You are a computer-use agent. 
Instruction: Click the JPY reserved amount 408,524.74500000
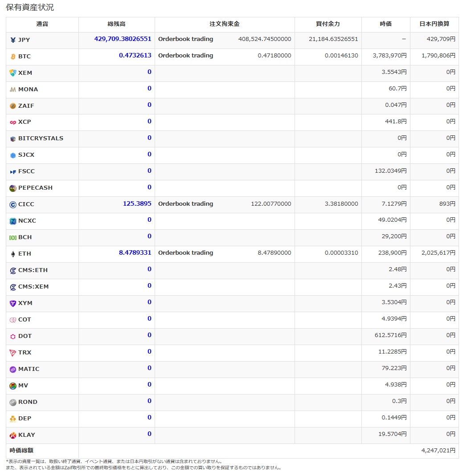coord(265,39)
